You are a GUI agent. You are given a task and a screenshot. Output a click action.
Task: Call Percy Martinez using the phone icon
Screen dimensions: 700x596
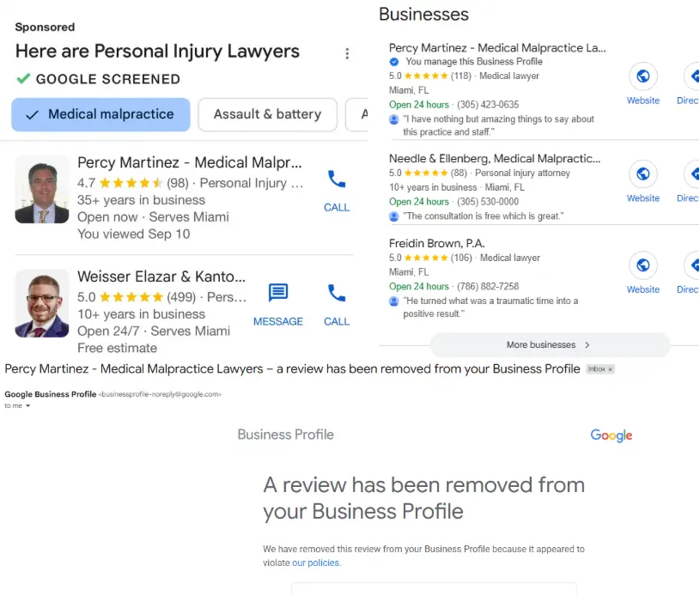click(337, 180)
